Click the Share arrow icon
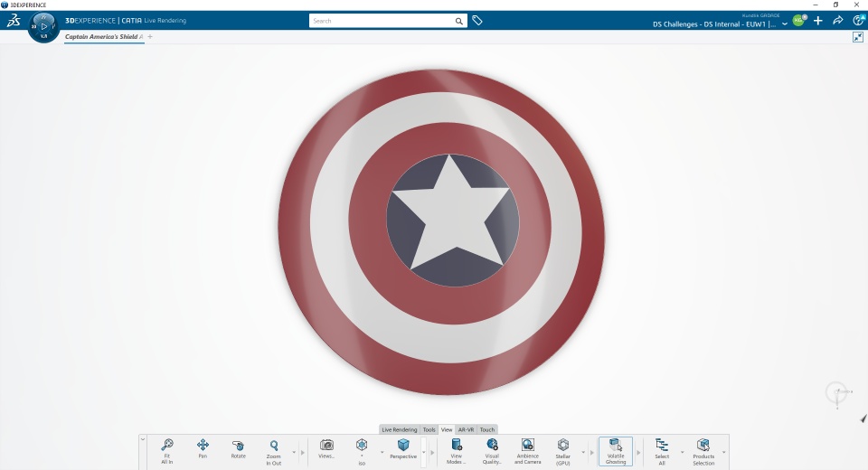 (838, 21)
